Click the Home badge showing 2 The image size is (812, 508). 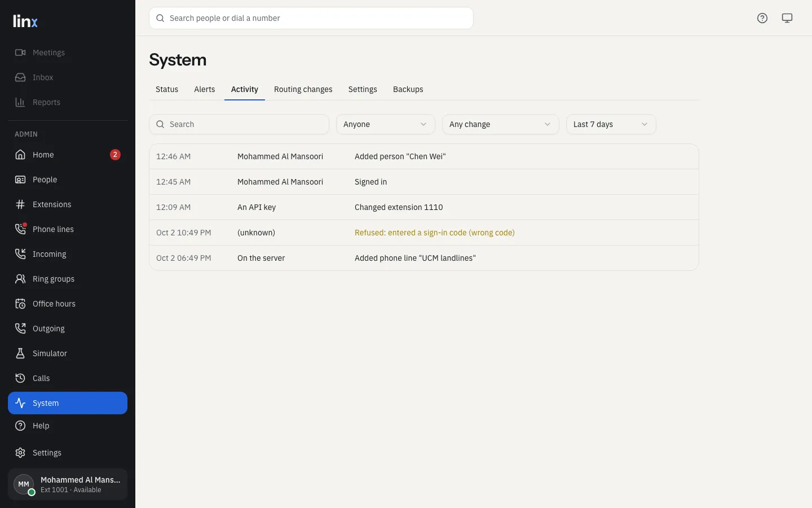pos(115,155)
